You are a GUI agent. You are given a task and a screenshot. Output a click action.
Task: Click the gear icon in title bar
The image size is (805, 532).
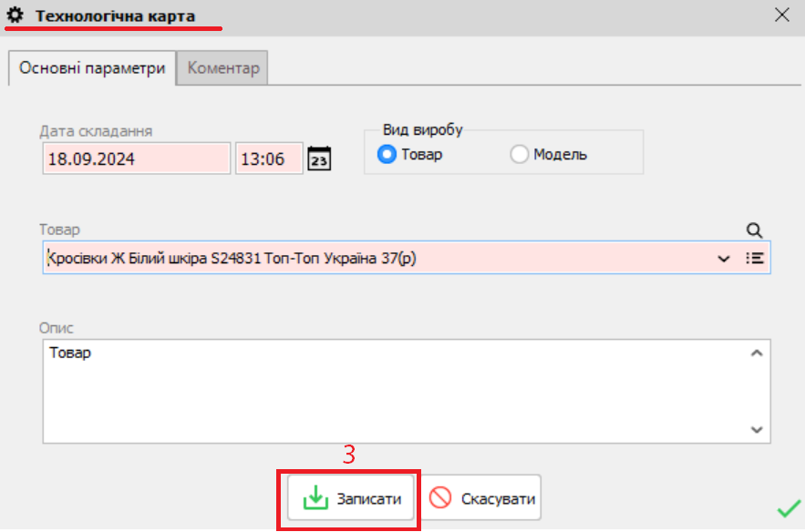point(15,15)
